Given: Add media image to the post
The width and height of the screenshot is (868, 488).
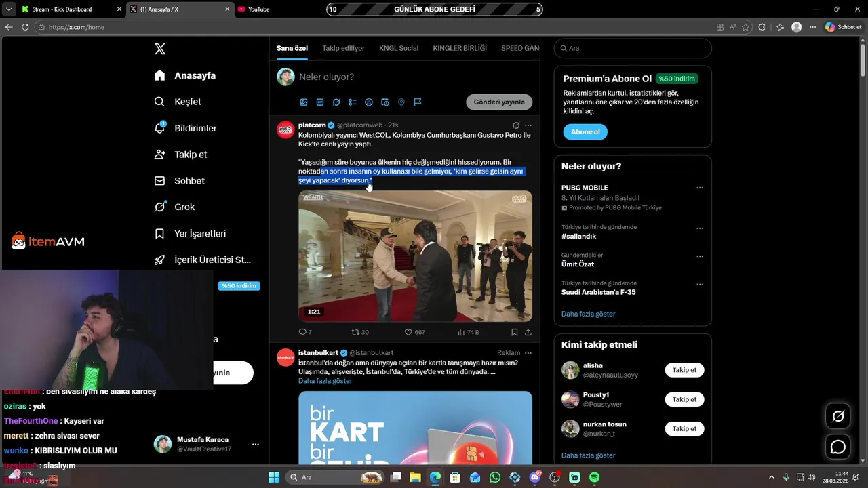Looking at the screenshot, I should pos(304,102).
